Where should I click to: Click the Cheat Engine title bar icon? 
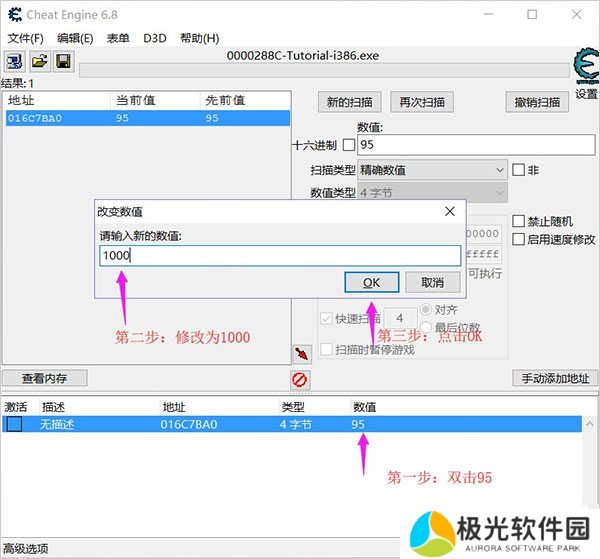click(x=13, y=14)
